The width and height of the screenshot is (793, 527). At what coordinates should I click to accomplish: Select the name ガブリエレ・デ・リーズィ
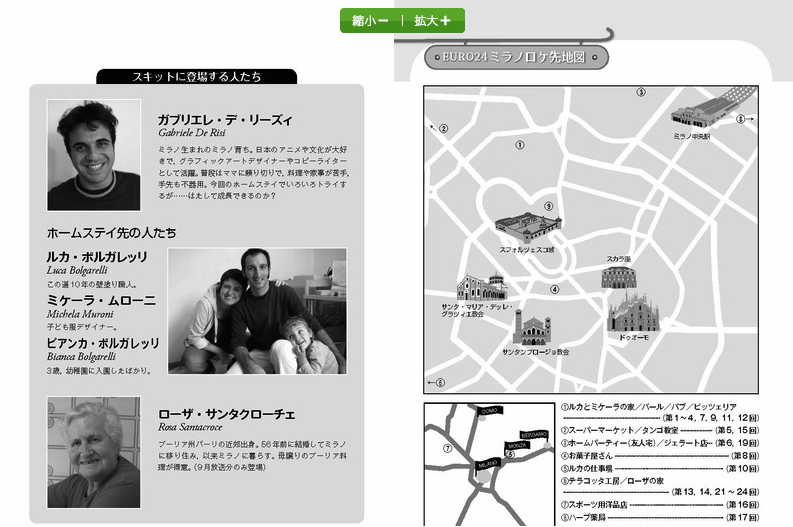pyautogui.click(x=225, y=120)
